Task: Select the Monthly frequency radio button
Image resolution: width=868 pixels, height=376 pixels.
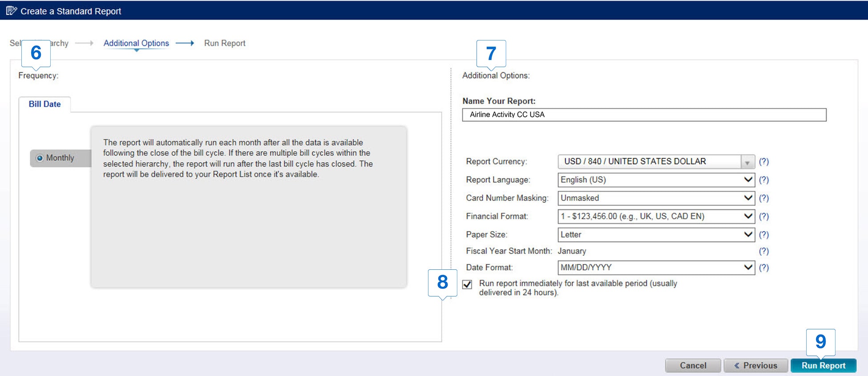Action: coord(40,158)
